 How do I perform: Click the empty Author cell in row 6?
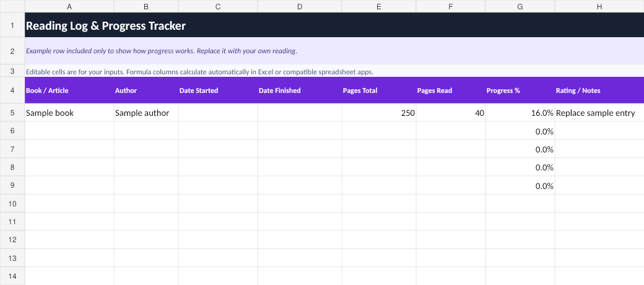coord(146,131)
